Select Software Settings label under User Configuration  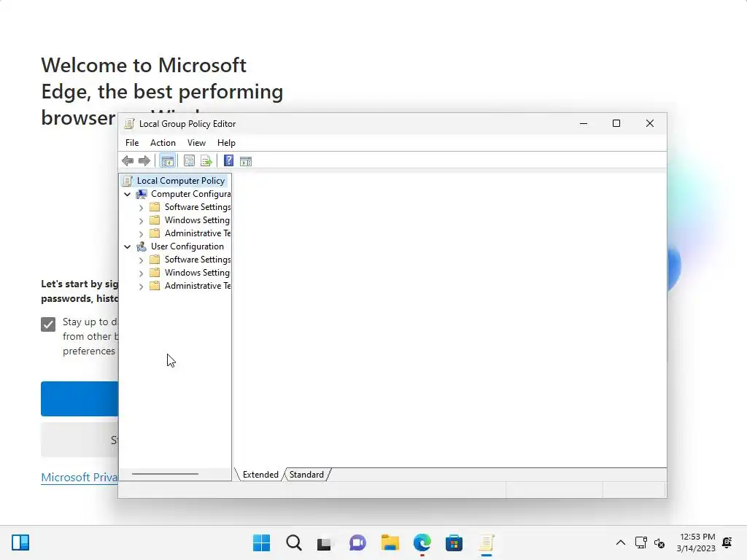[197, 259]
